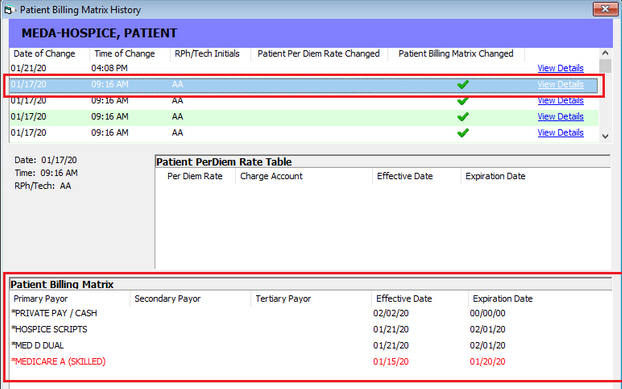Select the *PRIVATE PAY / CASH payor row
The height and width of the screenshot is (389, 622).
click(x=311, y=313)
